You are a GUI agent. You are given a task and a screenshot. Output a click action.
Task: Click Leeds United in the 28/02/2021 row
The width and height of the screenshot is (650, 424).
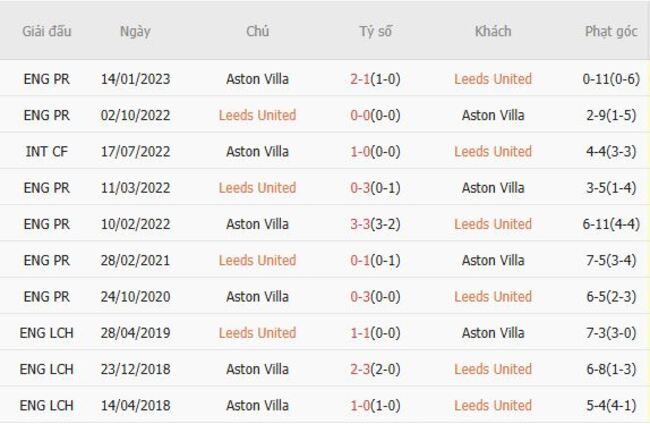257,260
